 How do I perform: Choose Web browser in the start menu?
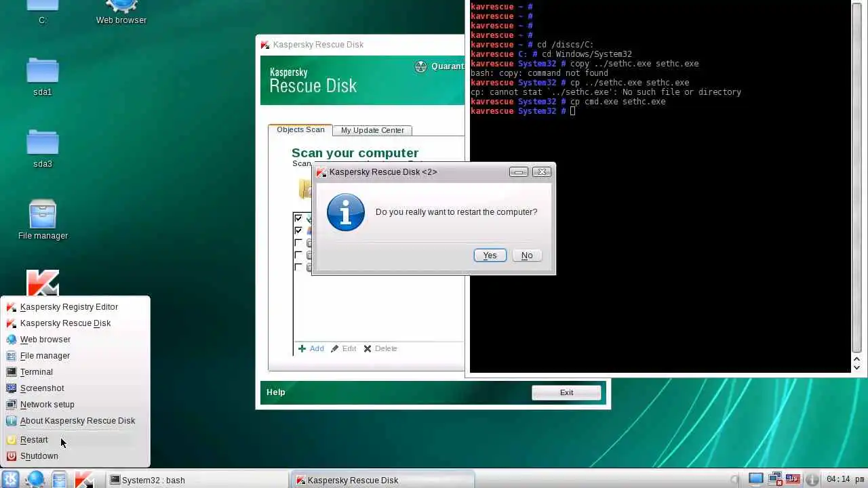(x=45, y=340)
